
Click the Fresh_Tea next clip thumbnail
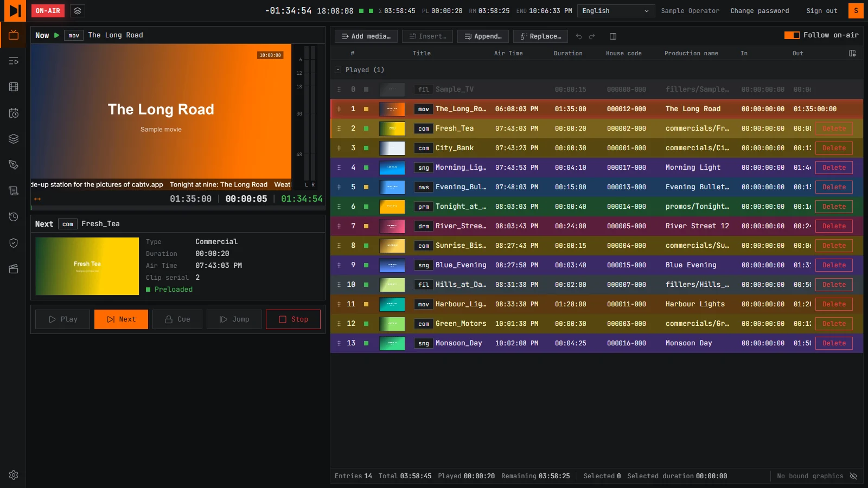pyautogui.click(x=87, y=266)
